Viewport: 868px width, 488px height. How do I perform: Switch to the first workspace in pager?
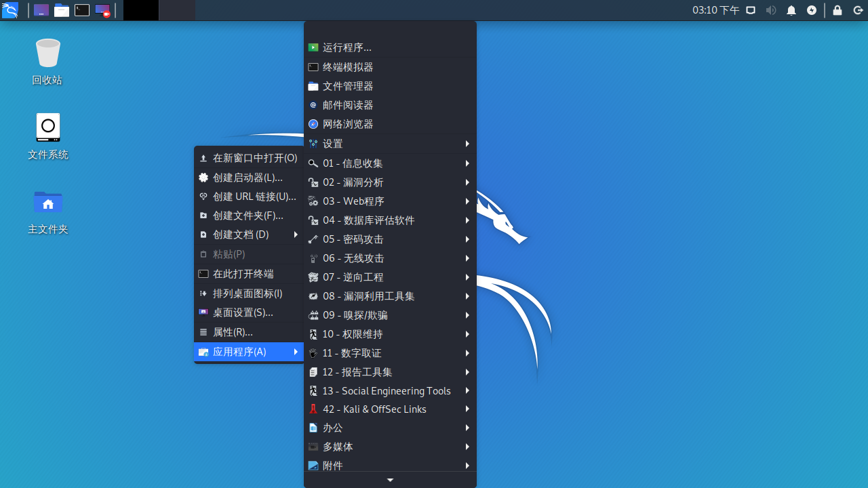coord(141,10)
